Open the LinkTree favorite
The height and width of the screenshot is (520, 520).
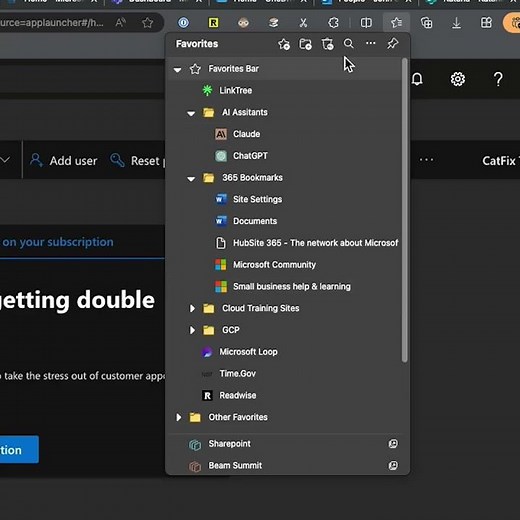click(x=285, y=90)
